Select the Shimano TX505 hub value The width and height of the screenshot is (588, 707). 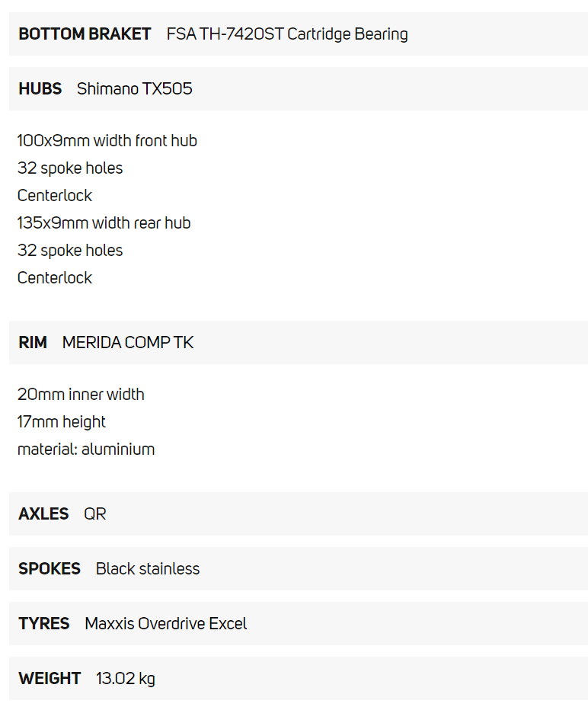pyautogui.click(x=134, y=89)
